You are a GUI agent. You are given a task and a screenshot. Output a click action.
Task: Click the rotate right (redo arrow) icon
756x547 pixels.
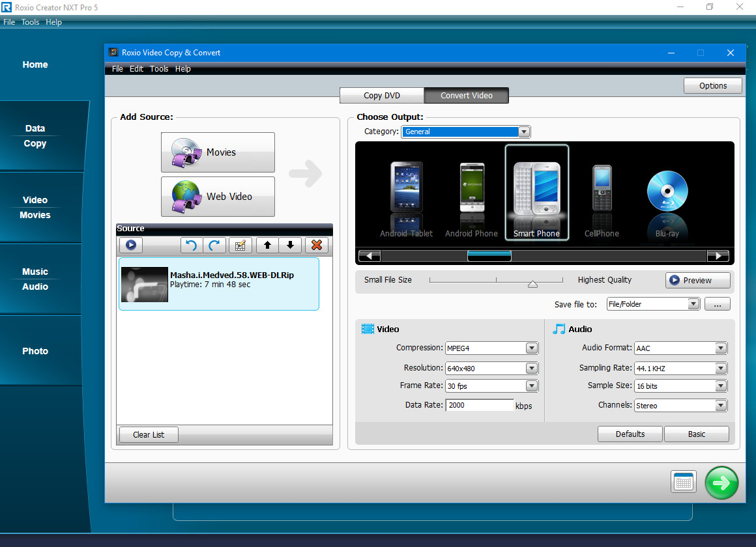click(214, 245)
